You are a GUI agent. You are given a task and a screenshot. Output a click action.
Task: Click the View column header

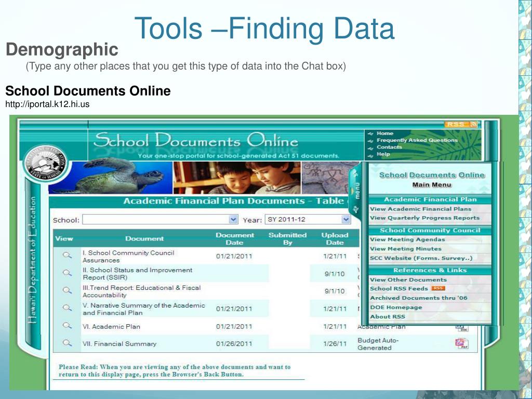pos(64,238)
